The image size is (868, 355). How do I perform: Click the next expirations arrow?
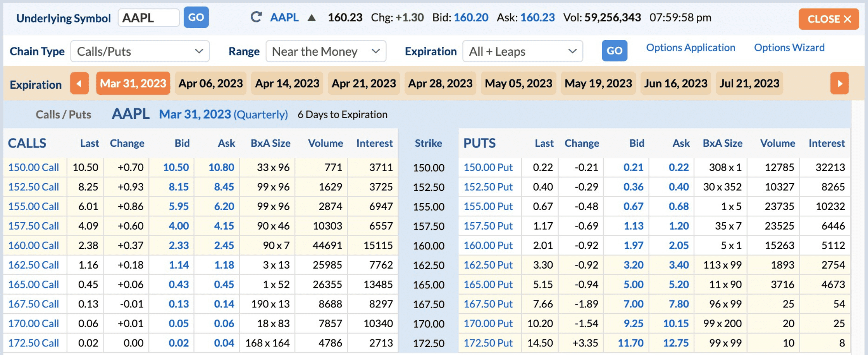[839, 83]
